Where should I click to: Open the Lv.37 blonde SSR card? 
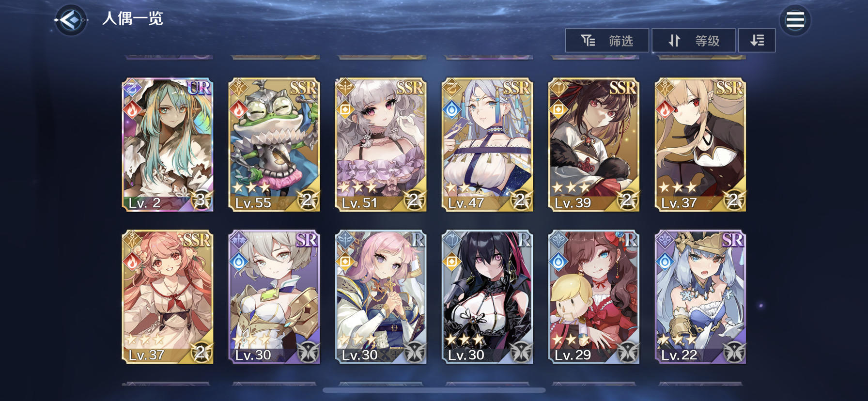tap(700, 144)
